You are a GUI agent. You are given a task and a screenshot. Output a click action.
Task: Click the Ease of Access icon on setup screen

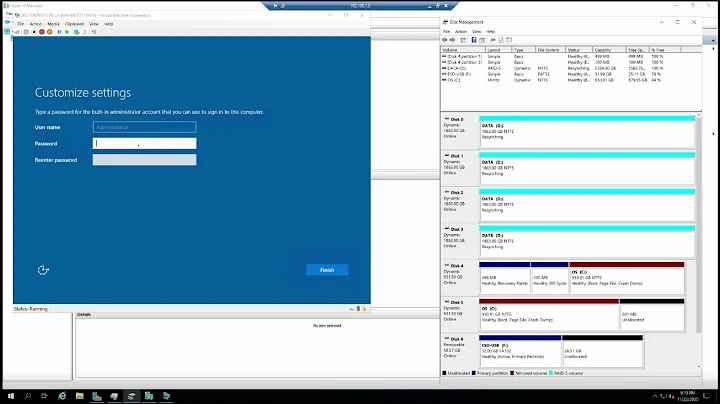coord(43,270)
